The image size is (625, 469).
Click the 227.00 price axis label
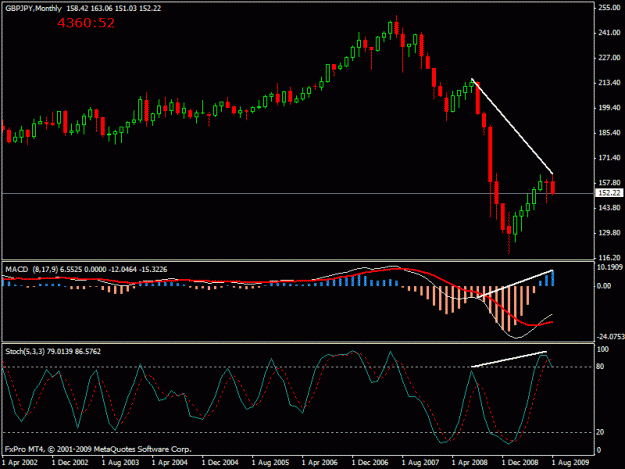[x=609, y=58]
